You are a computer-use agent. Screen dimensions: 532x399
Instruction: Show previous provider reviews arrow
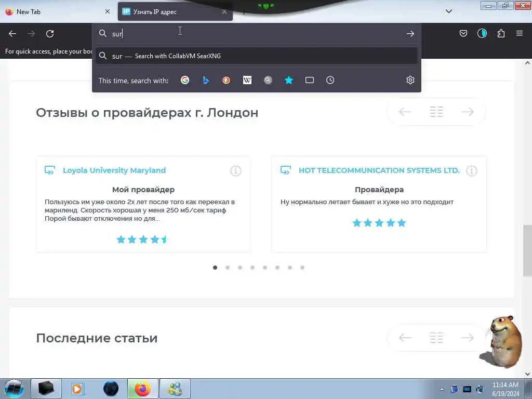tap(405, 112)
